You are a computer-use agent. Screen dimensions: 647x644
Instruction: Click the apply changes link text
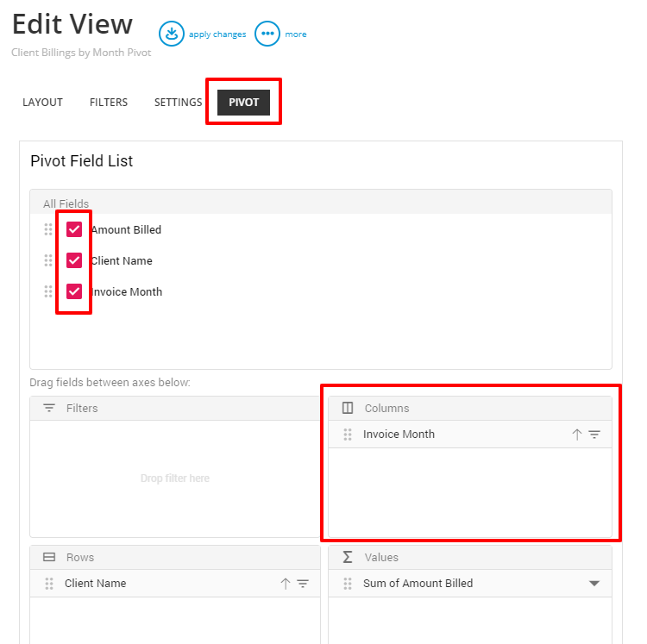pos(217,34)
